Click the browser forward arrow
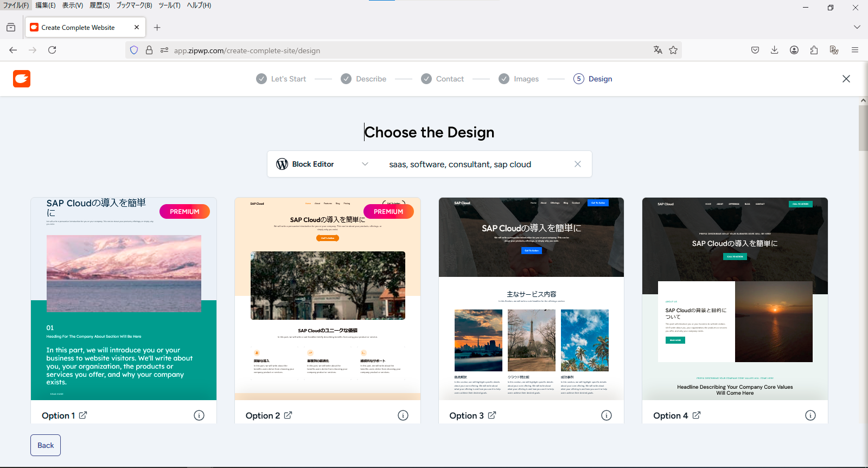This screenshot has height=468, width=868. click(33, 50)
